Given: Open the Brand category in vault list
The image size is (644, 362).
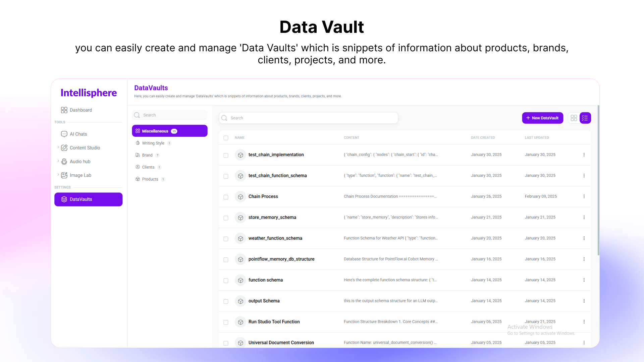Looking at the screenshot, I should click(147, 155).
